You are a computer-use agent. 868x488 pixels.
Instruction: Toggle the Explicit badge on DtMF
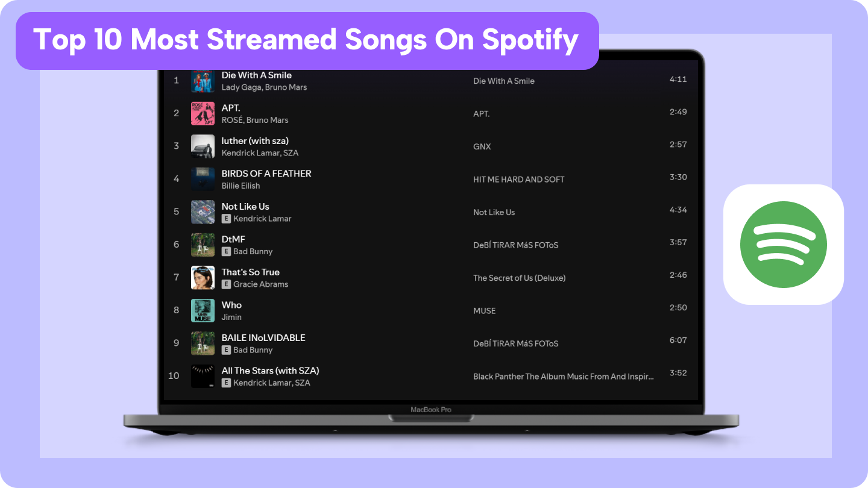[x=225, y=251]
